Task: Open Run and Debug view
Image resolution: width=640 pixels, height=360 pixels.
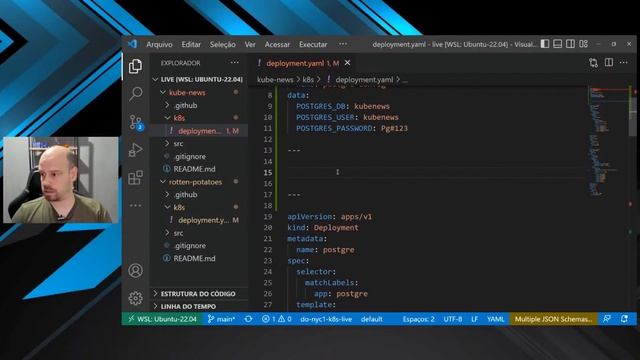Action: tap(136, 150)
